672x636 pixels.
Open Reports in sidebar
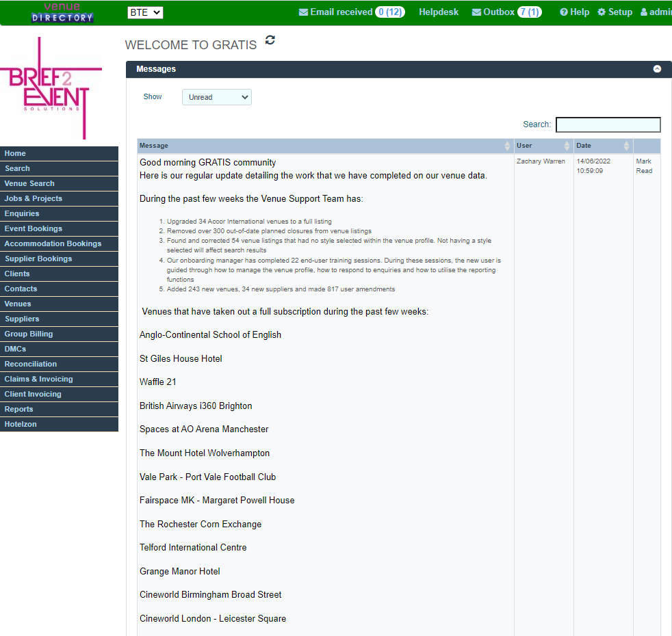click(x=59, y=409)
